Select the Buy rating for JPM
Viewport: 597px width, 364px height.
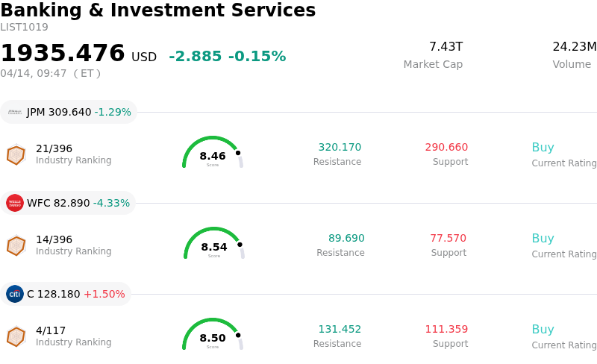pyautogui.click(x=543, y=148)
